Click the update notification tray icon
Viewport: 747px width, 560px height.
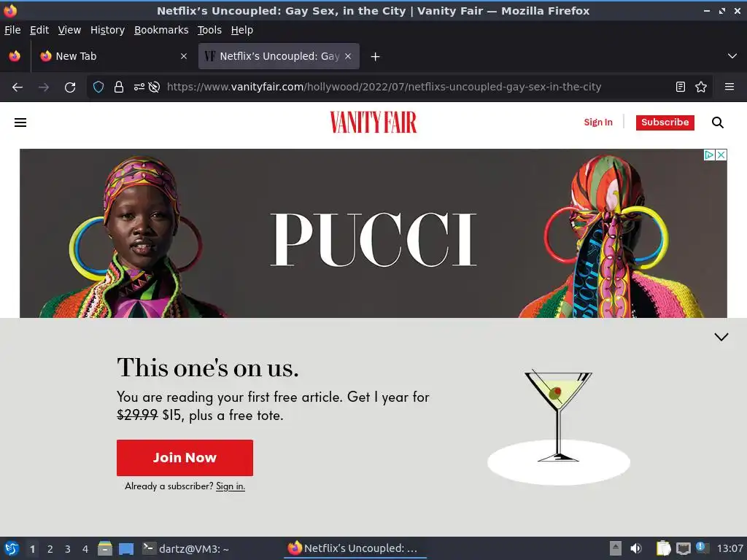pyautogui.click(x=703, y=548)
